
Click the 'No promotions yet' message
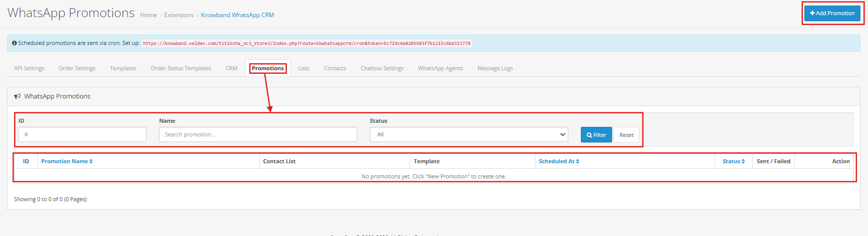[x=433, y=176]
